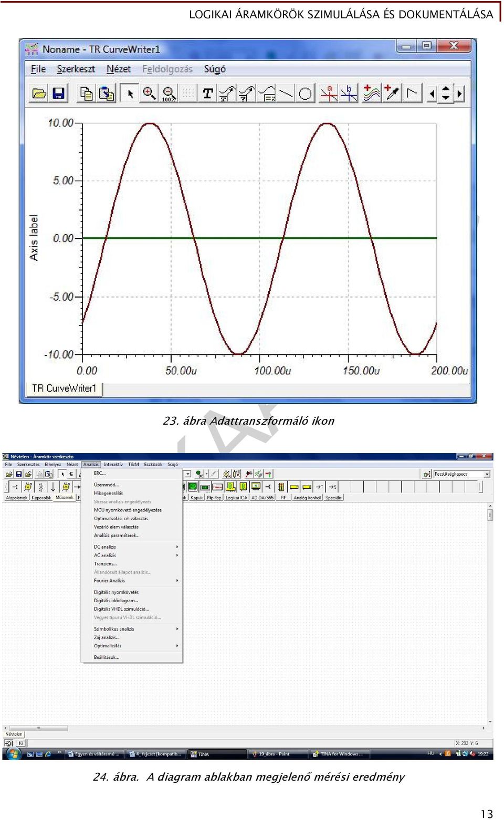The image size is (504, 820).
Task: Activate cursor 'a' tool in CurveWriter
Action: coord(329,93)
